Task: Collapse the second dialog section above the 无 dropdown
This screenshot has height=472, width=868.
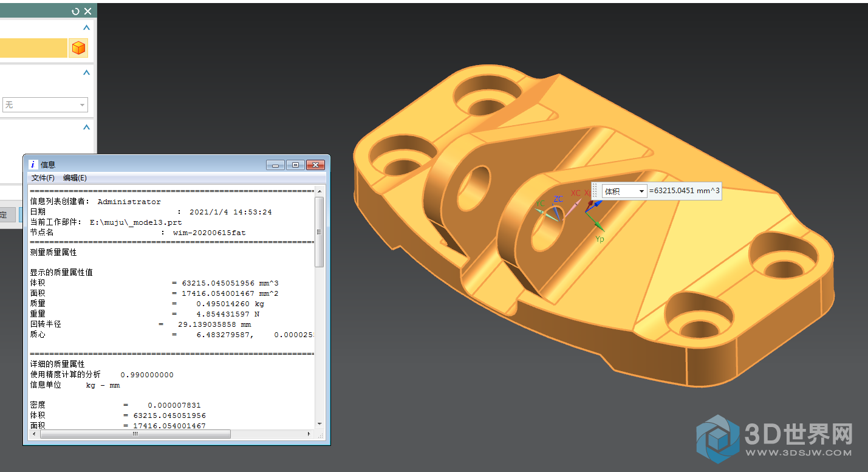Action: tap(86, 72)
